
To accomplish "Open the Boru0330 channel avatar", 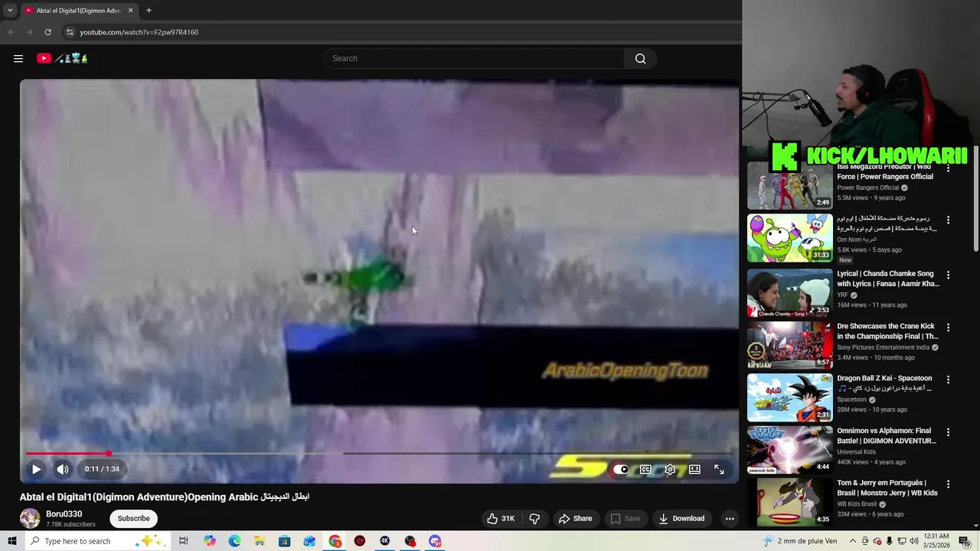I will pos(30,518).
